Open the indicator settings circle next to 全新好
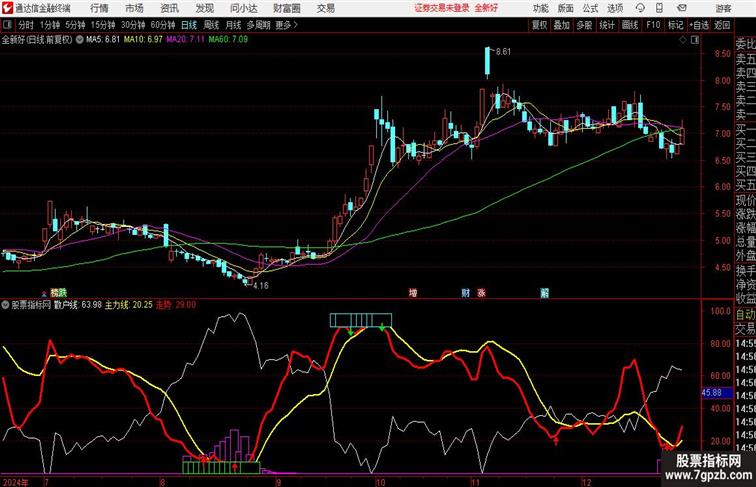Screen dimensions: 756x487 (x=79, y=40)
